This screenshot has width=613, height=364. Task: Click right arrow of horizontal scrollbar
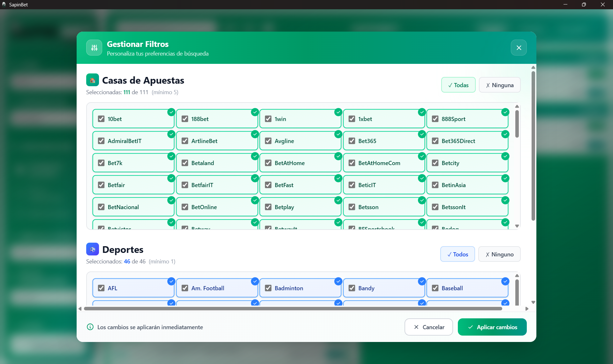click(527, 309)
